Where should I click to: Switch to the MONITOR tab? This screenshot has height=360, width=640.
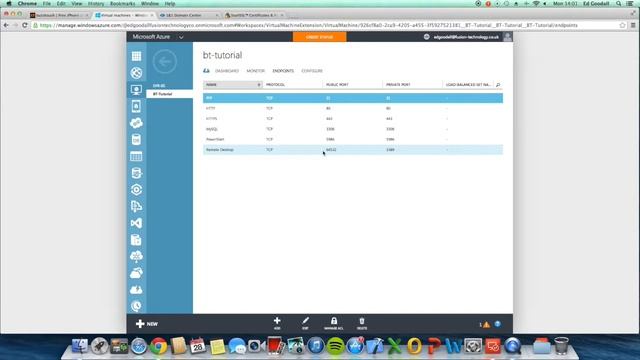click(x=256, y=71)
